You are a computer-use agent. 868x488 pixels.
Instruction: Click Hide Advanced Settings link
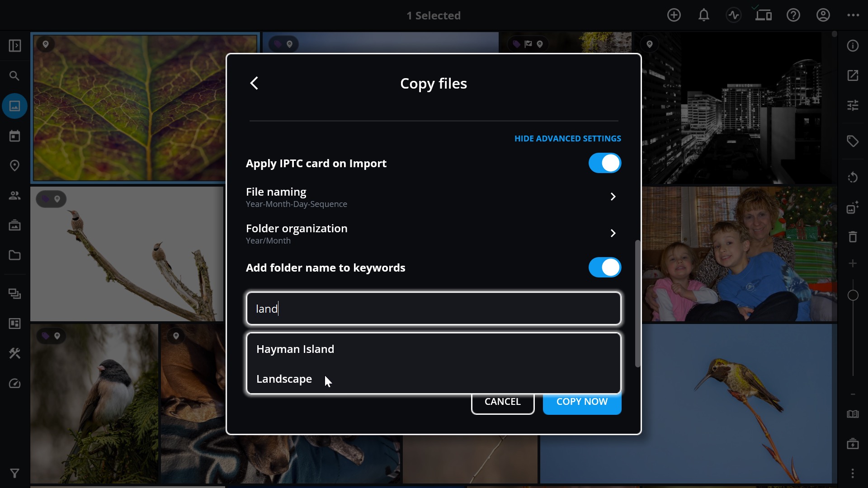pos(568,139)
